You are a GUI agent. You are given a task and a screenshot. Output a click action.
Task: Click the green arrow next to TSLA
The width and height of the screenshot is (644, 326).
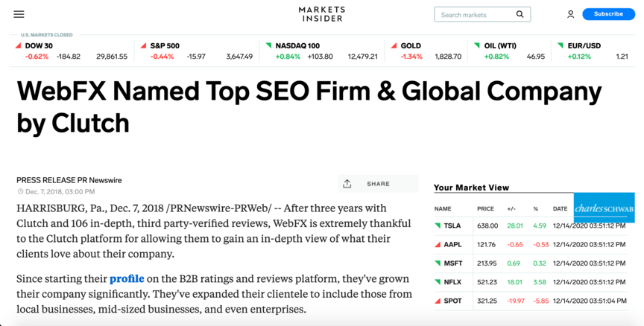[x=438, y=226]
